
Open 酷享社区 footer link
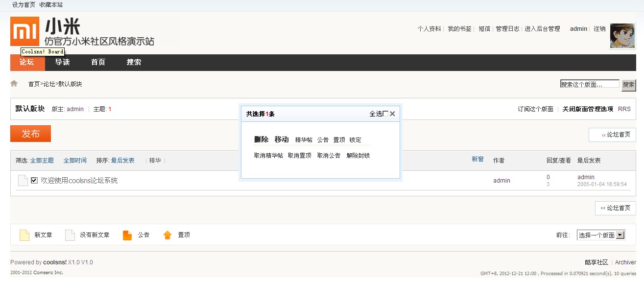click(596, 262)
